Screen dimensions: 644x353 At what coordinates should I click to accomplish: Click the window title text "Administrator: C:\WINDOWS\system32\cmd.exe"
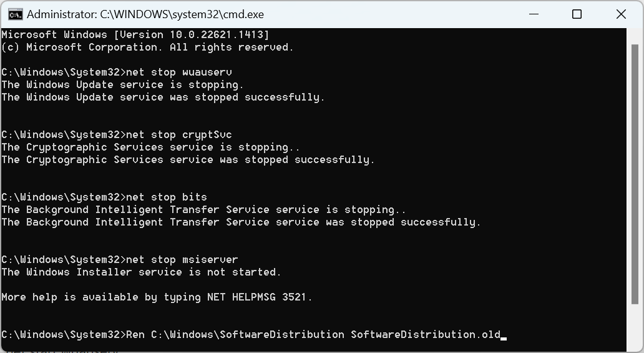145,14
